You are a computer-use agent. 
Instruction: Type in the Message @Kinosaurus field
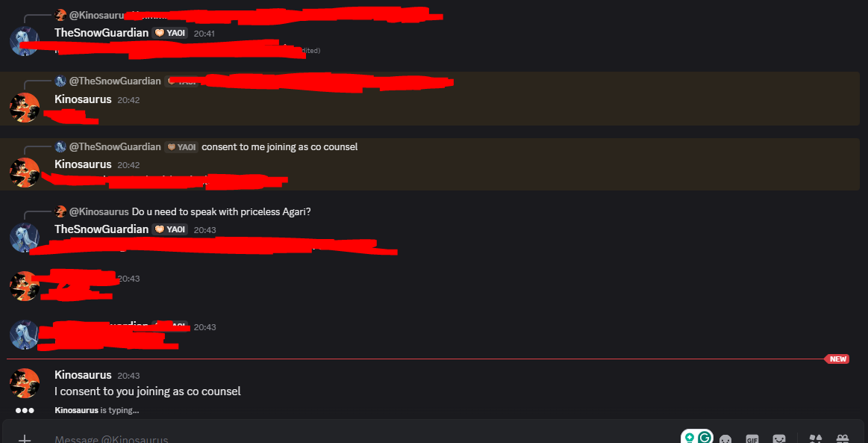[299, 439]
